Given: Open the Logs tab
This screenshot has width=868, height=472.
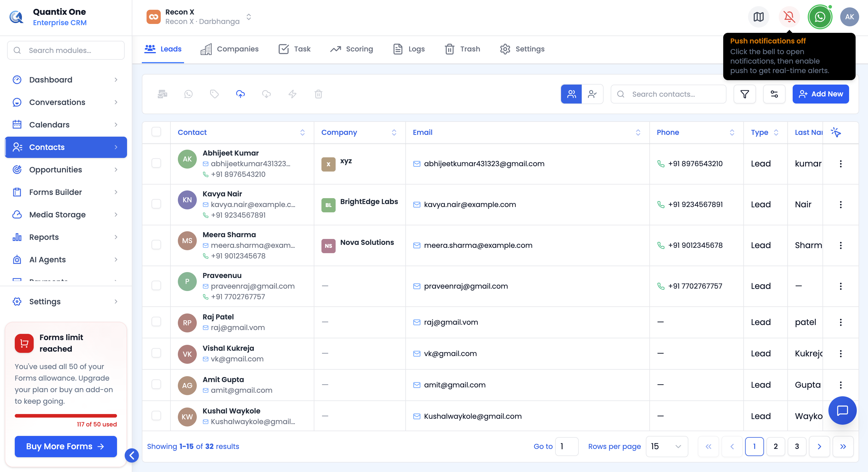Looking at the screenshot, I should 409,49.
